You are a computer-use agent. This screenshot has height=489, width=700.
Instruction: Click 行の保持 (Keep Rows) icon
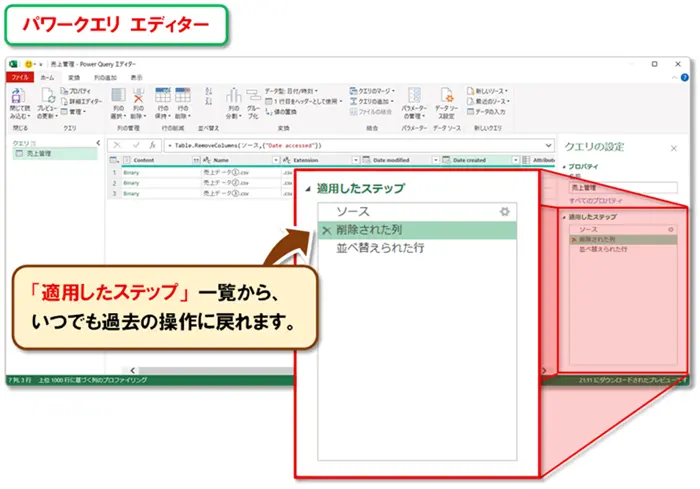point(163,96)
